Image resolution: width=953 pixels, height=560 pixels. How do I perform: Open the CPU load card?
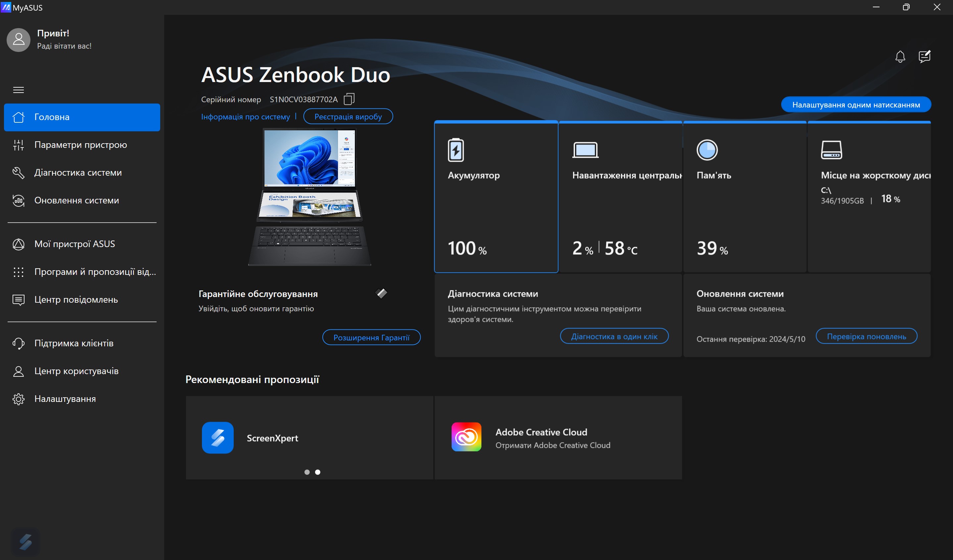[620, 196]
